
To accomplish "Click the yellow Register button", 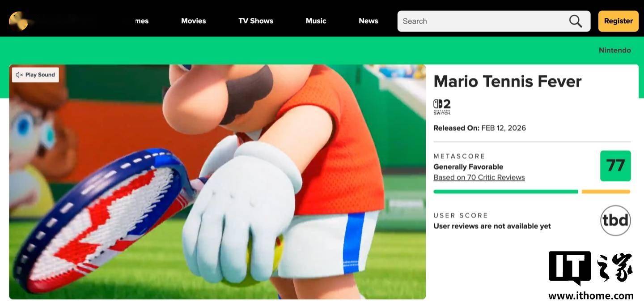I will [619, 21].
